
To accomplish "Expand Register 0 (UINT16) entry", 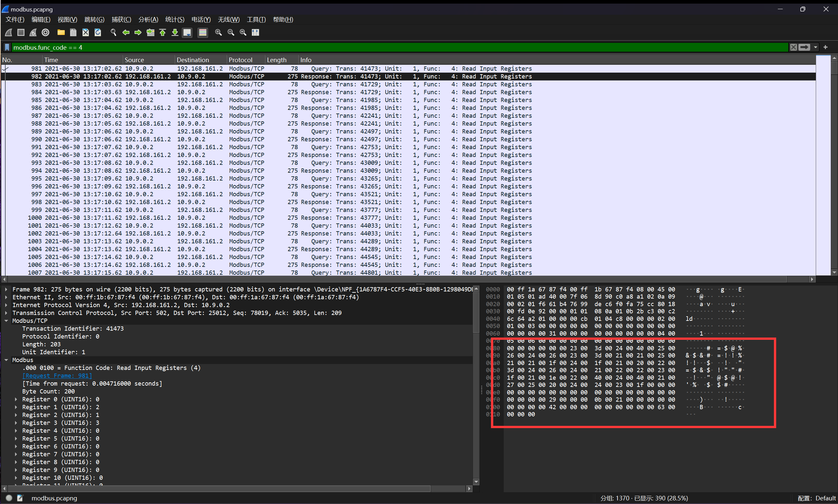I will [x=16, y=399].
